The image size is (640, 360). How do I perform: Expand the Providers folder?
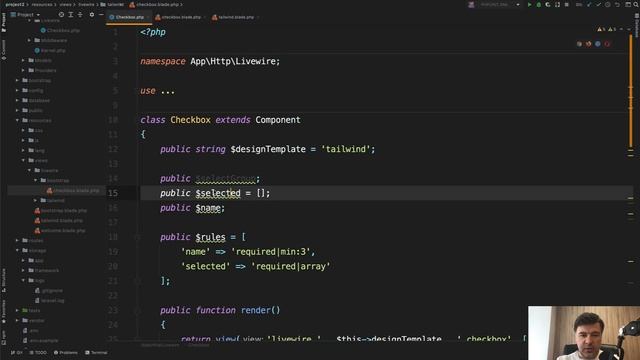click(23, 70)
